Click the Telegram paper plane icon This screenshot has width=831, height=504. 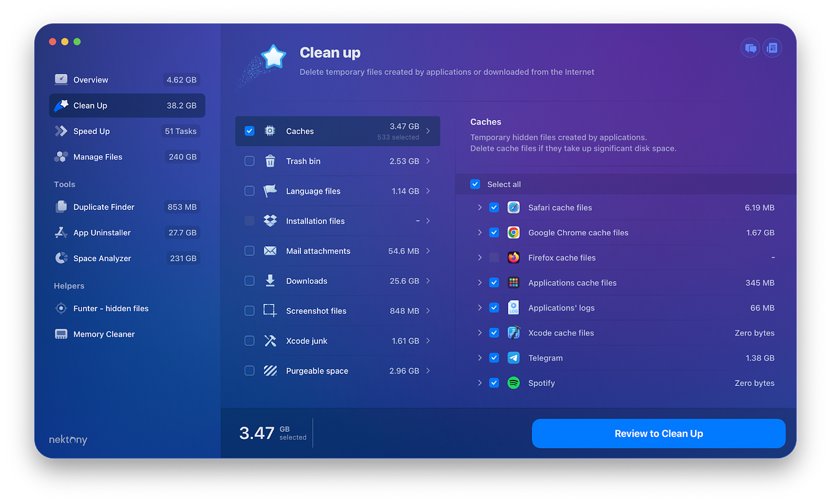[x=514, y=358]
